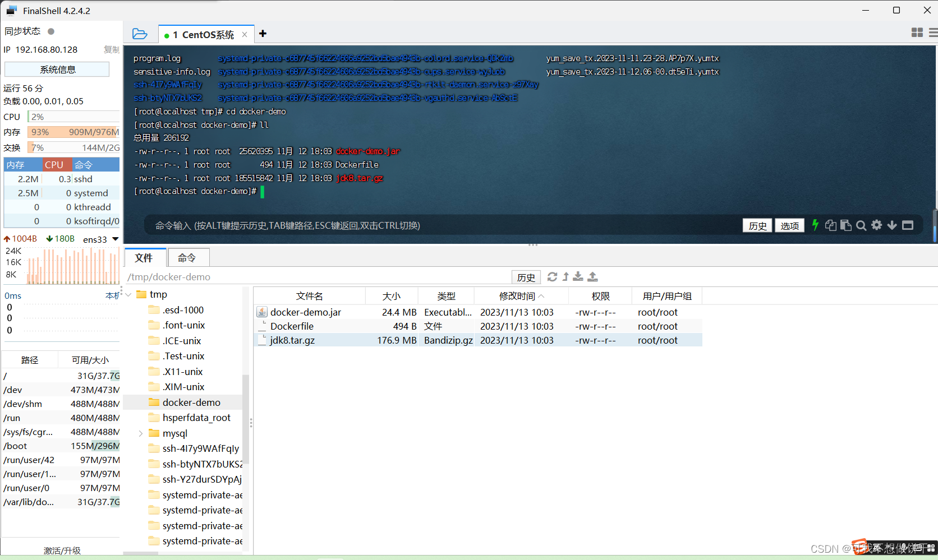Click the folder tree vertical scrollbar
The image size is (938, 560).
(246, 419)
